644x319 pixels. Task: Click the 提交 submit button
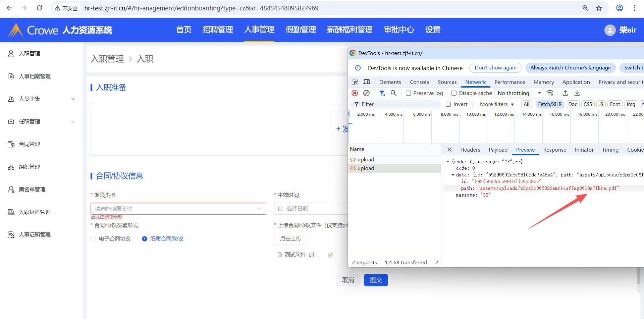(x=376, y=280)
